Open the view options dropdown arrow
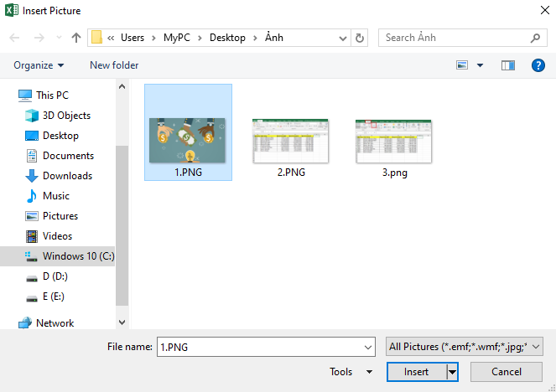This screenshot has width=556, height=392. click(x=480, y=65)
